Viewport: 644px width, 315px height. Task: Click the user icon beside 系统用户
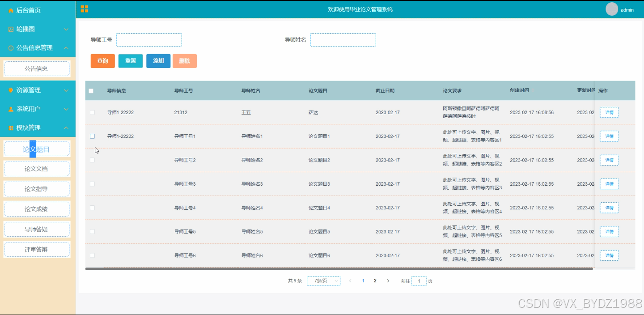tap(11, 109)
